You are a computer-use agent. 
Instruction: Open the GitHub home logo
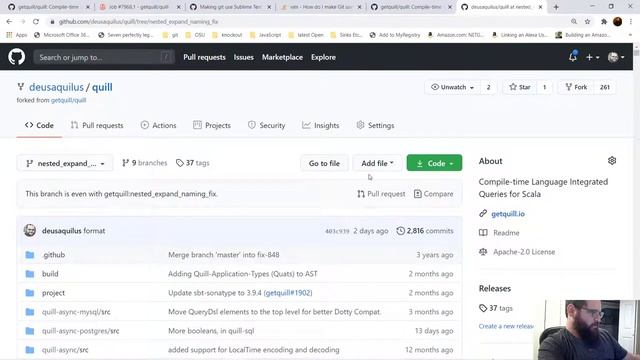click(16, 57)
